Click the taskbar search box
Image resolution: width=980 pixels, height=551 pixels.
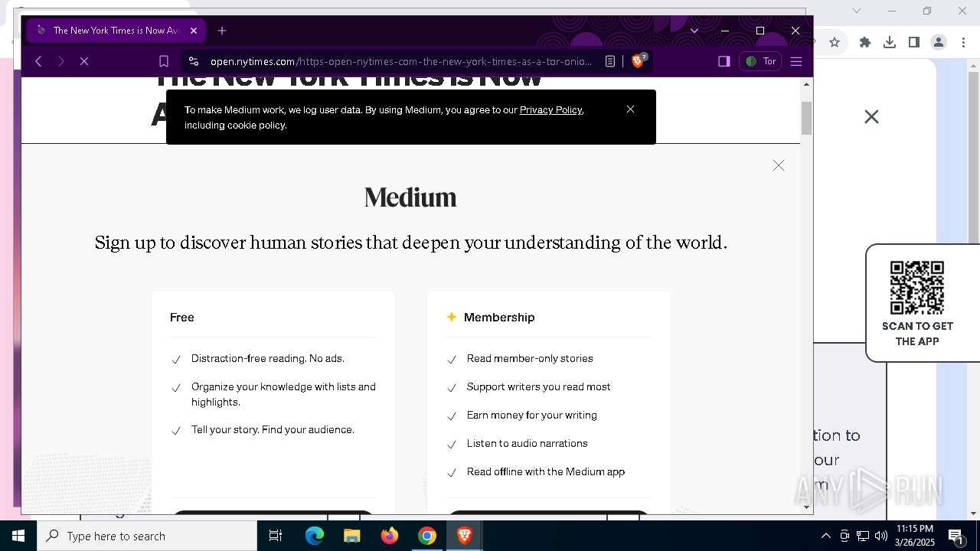click(147, 536)
